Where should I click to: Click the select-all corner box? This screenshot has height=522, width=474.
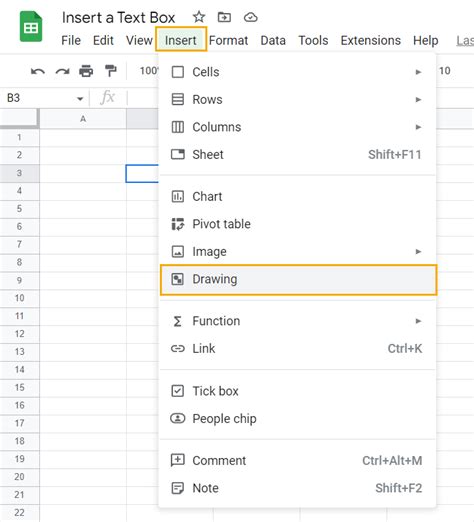(x=19, y=119)
